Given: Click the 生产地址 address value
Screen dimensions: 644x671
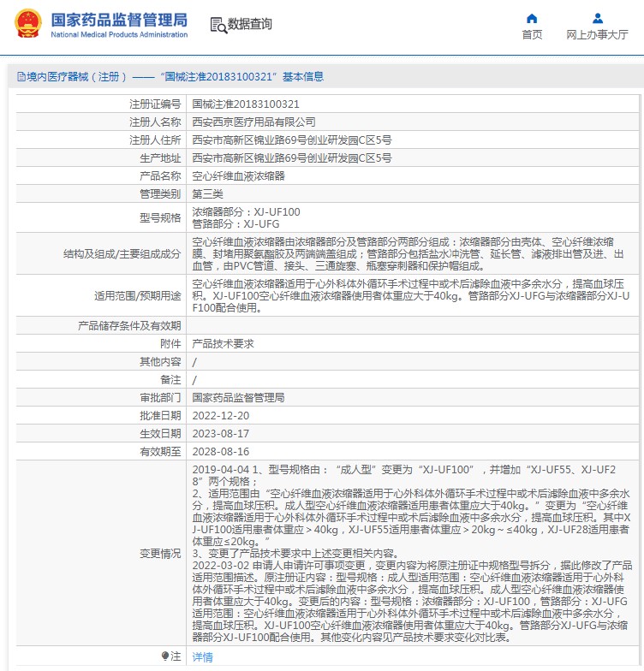Looking at the screenshot, I should (x=291, y=157).
